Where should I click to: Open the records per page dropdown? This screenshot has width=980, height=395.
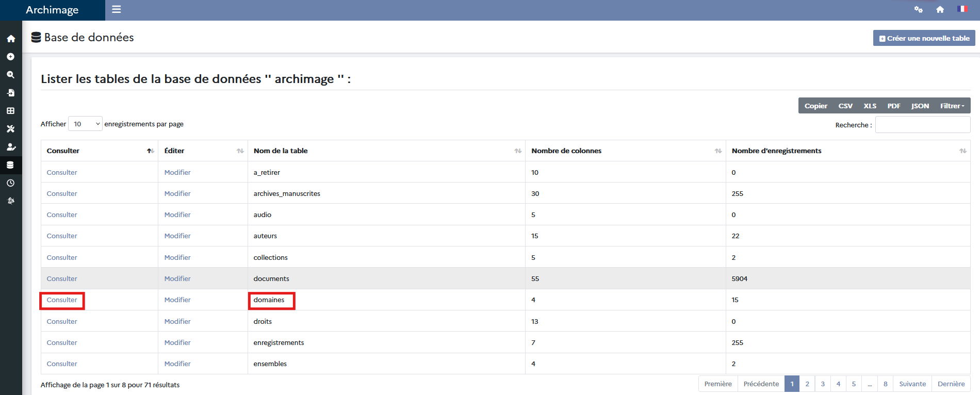[85, 124]
